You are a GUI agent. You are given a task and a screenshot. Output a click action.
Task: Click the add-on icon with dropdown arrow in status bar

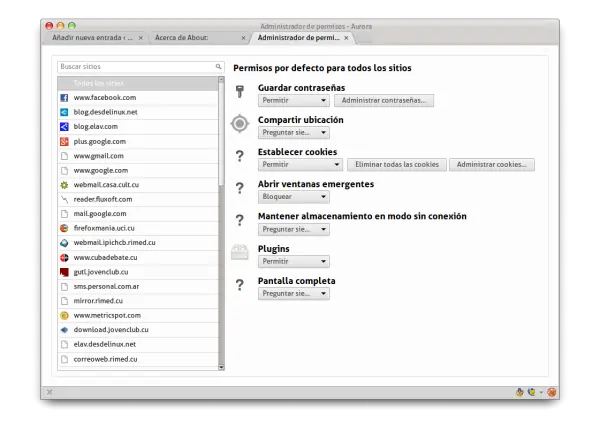[x=532, y=392]
